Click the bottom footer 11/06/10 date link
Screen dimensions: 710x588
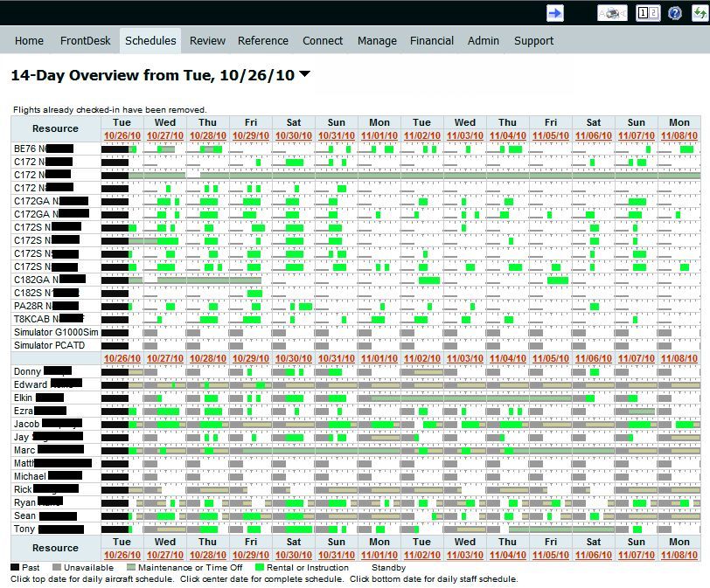click(594, 555)
